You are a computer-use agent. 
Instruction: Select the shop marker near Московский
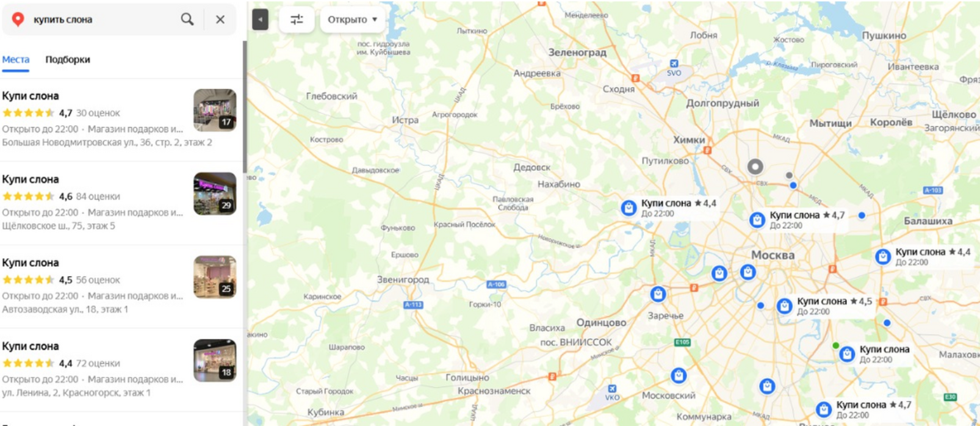(x=679, y=375)
